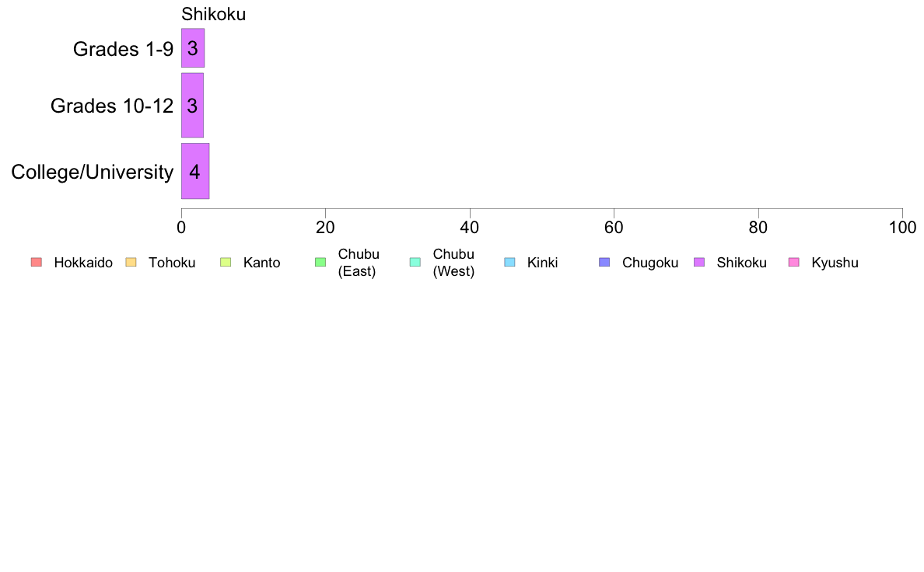
Task: Click the 40 tick label on axis
Action: (x=470, y=228)
